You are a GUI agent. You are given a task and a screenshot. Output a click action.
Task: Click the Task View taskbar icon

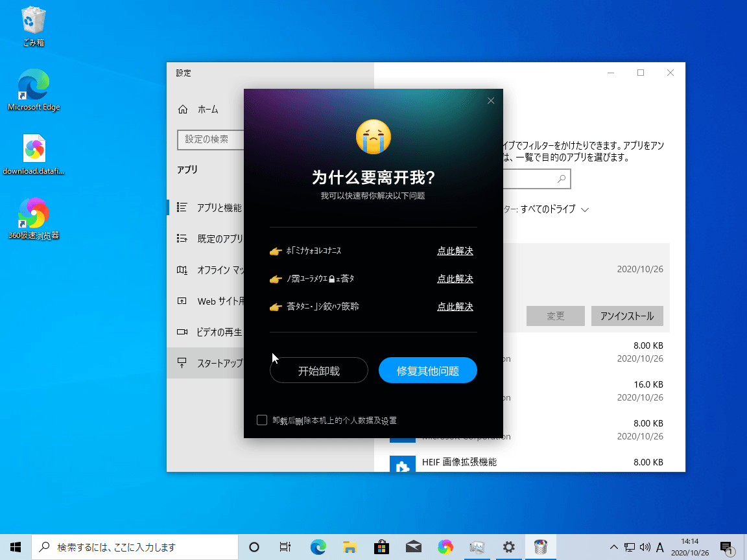(x=285, y=547)
